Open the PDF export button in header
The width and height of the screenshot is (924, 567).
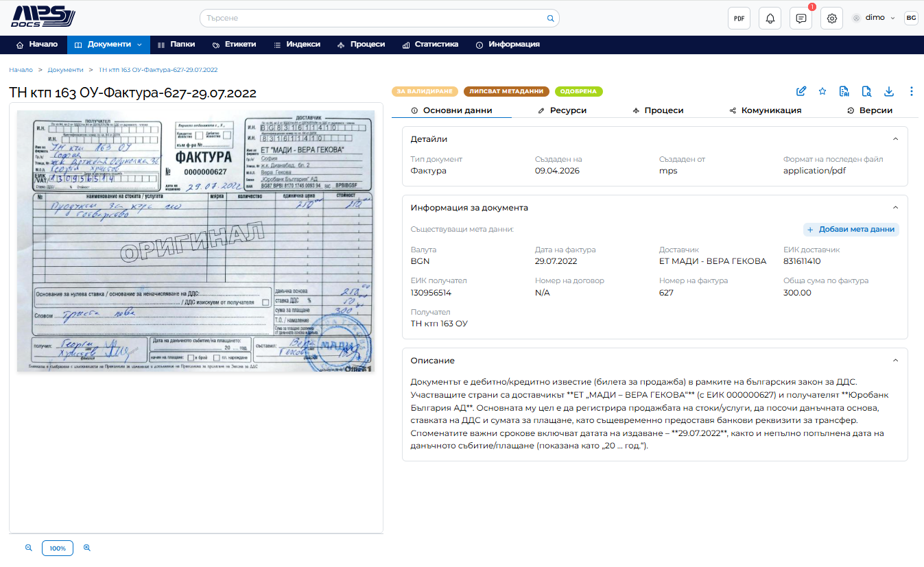pyautogui.click(x=739, y=19)
